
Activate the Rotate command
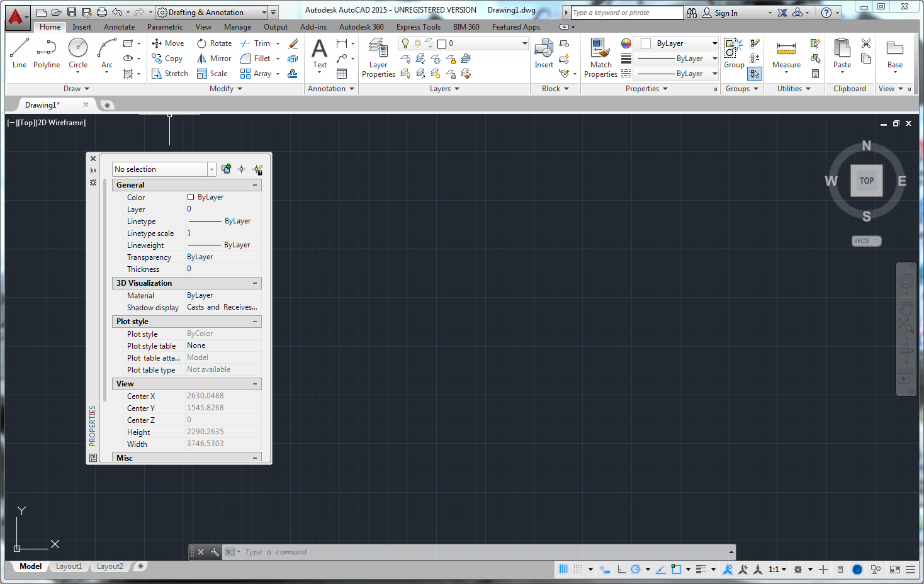coord(215,43)
